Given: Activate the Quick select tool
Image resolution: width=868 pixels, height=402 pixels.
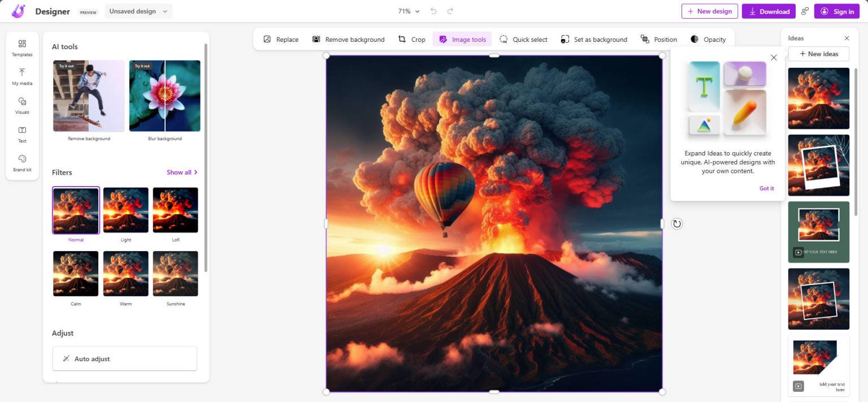Looking at the screenshot, I should [x=523, y=39].
